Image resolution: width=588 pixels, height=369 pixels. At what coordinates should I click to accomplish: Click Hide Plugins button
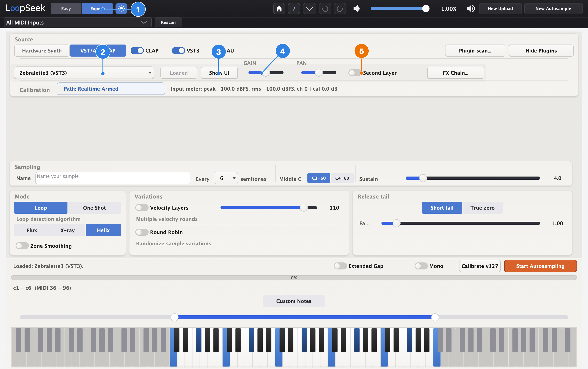pos(541,51)
